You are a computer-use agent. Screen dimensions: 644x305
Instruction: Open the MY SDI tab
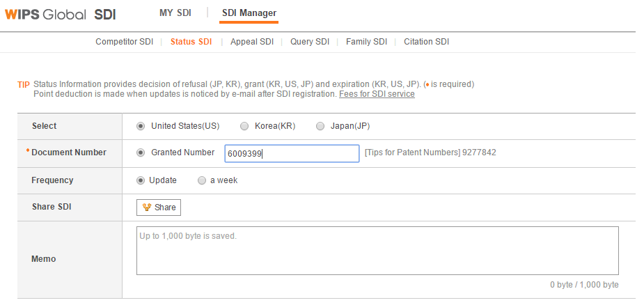174,13
